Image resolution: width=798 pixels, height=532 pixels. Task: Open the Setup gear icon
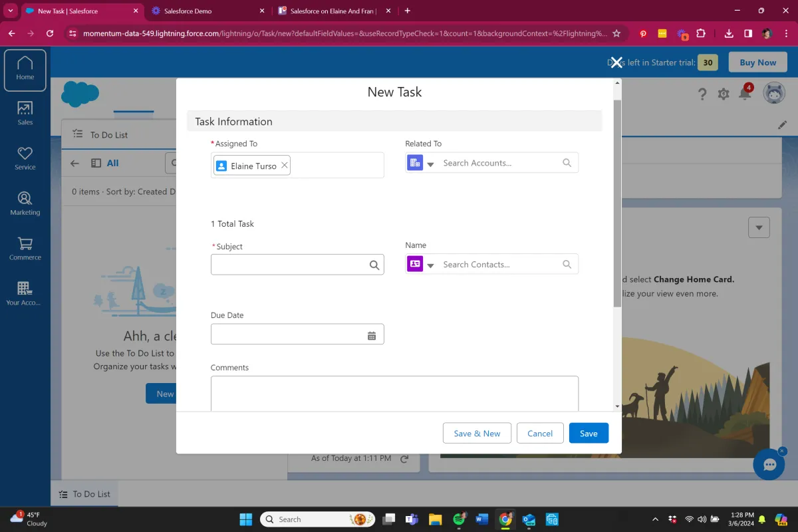[724, 94]
